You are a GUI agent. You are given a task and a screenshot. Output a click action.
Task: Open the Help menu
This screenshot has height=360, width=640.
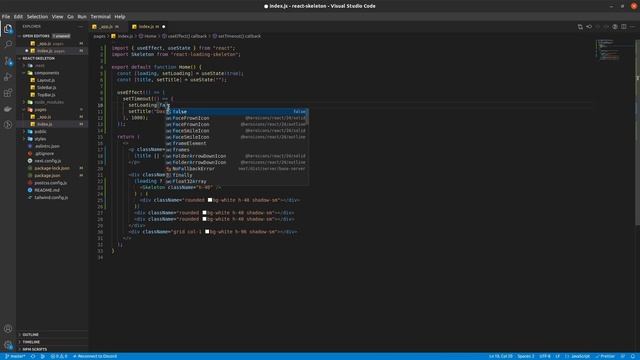[x=120, y=17]
